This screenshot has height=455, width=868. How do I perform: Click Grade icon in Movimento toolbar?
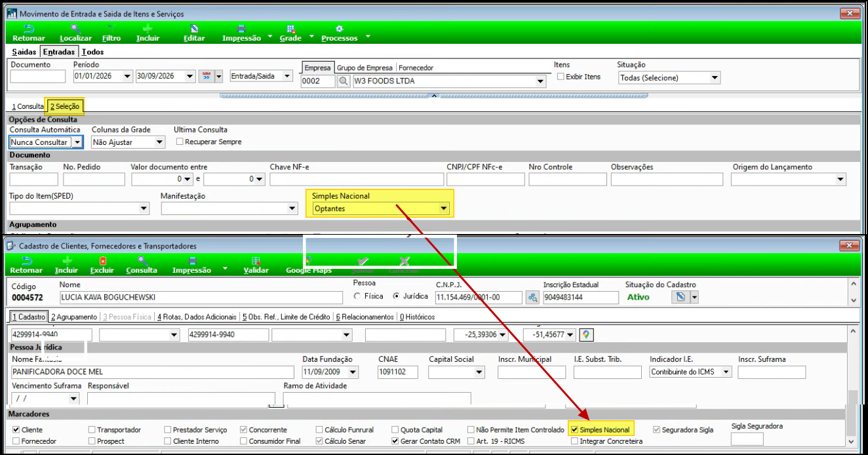[x=290, y=29]
